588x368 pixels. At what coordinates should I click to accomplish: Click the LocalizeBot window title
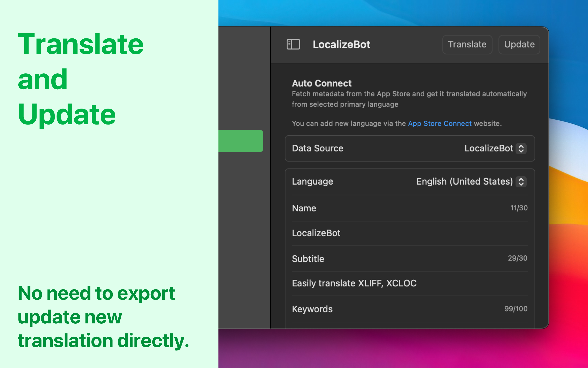pyautogui.click(x=341, y=45)
